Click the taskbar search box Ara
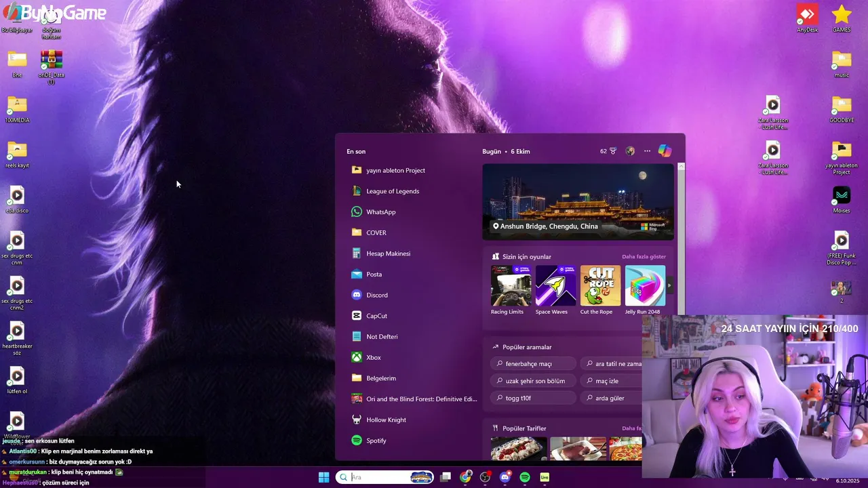Viewport: 868px width, 488px height. click(385, 477)
